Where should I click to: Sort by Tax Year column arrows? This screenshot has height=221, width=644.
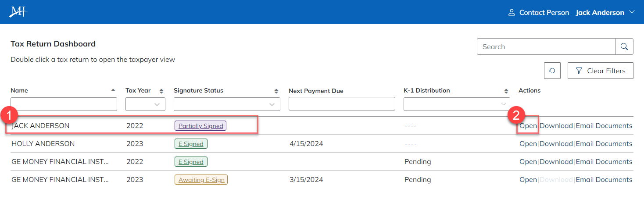click(x=161, y=91)
